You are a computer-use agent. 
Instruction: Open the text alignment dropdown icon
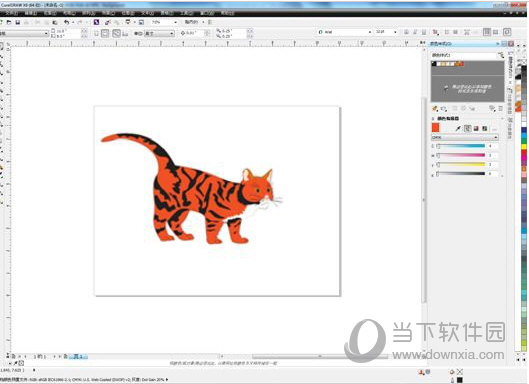436,32
